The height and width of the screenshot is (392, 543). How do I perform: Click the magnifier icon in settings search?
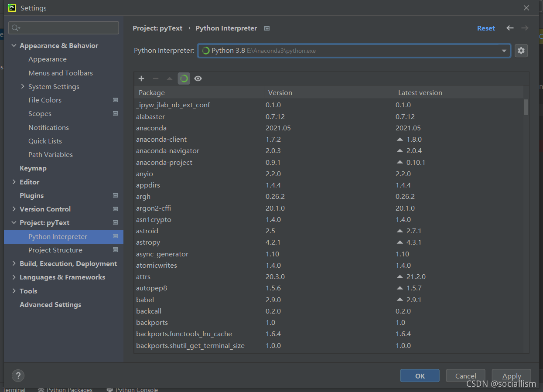[16, 28]
